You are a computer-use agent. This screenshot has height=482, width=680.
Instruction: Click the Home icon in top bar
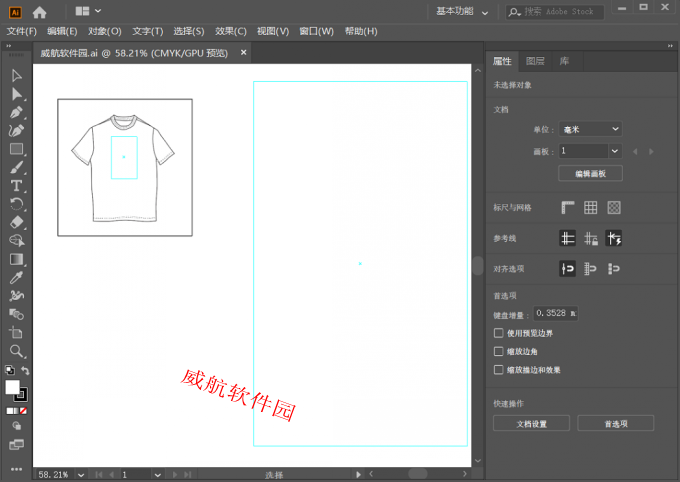[x=40, y=12]
